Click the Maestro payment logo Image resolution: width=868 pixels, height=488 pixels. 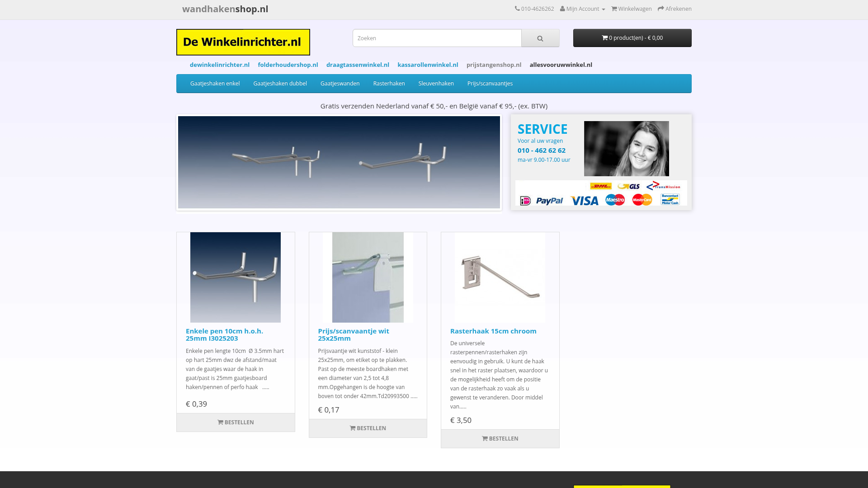615,200
